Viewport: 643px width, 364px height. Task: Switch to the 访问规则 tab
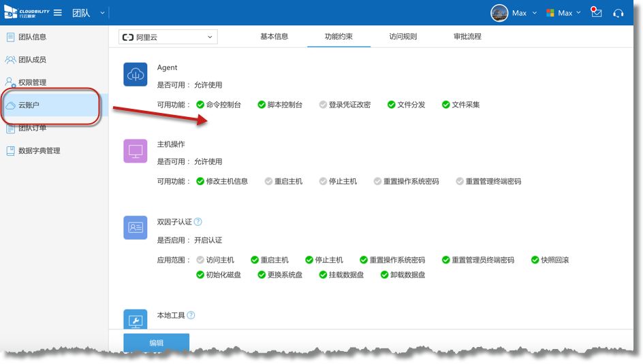pyautogui.click(x=403, y=37)
